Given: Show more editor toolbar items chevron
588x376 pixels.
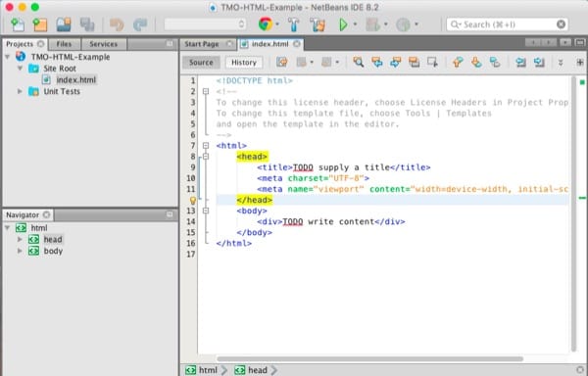Looking at the screenshot, I should (561, 63).
